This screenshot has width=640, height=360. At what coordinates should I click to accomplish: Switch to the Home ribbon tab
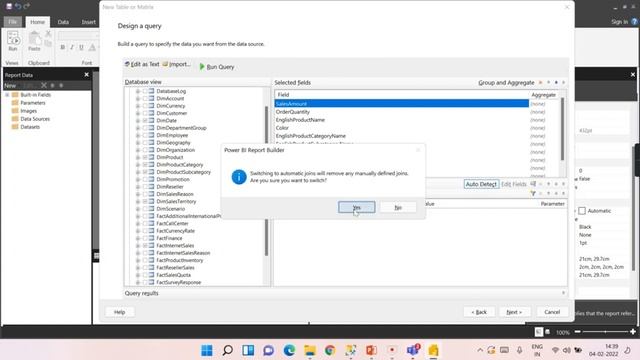[x=38, y=22]
